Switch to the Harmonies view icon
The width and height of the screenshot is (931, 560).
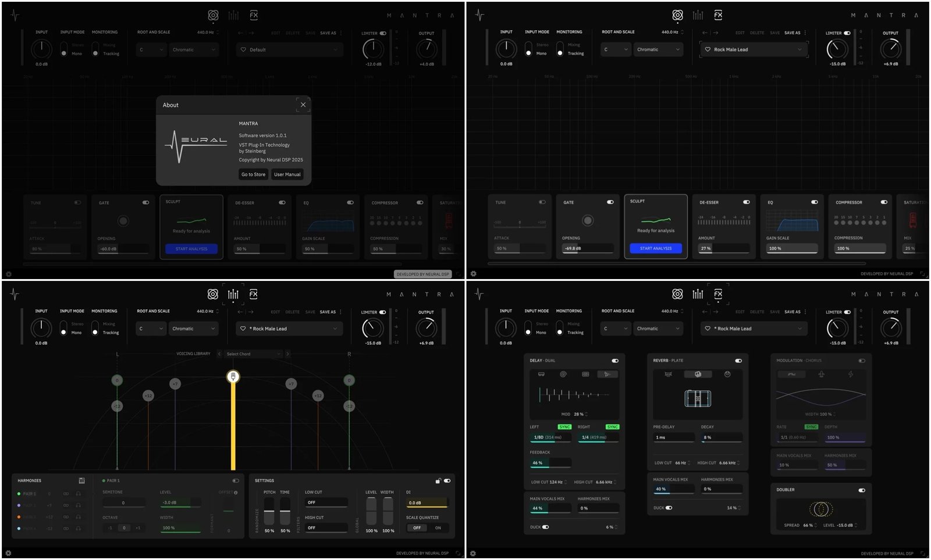tap(233, 294)
